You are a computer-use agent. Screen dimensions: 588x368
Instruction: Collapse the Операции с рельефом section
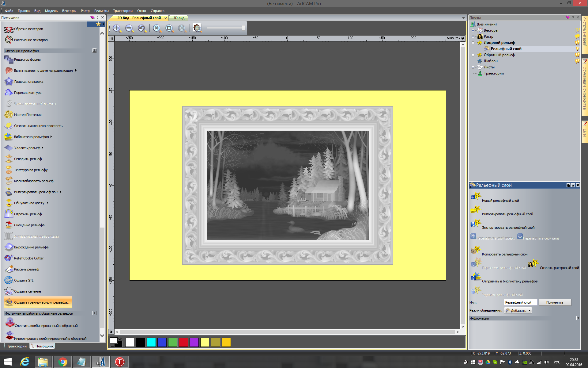[94, 51]
